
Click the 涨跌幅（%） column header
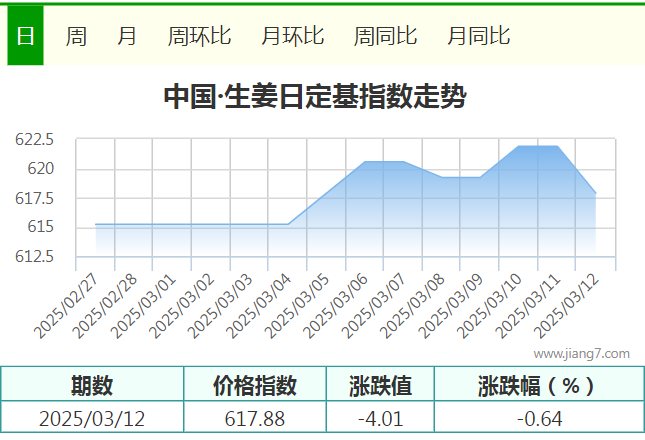(x=538, y=386)
